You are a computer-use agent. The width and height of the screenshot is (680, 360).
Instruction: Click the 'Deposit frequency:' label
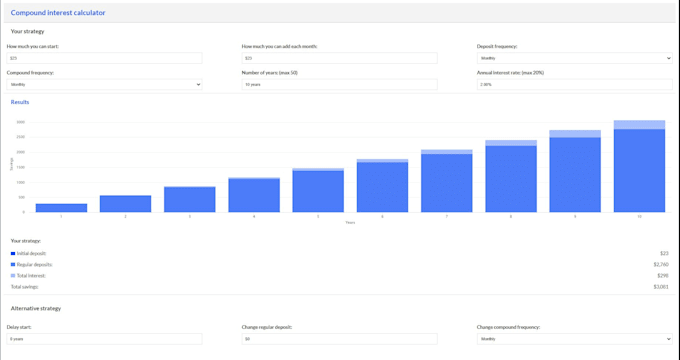497,46
